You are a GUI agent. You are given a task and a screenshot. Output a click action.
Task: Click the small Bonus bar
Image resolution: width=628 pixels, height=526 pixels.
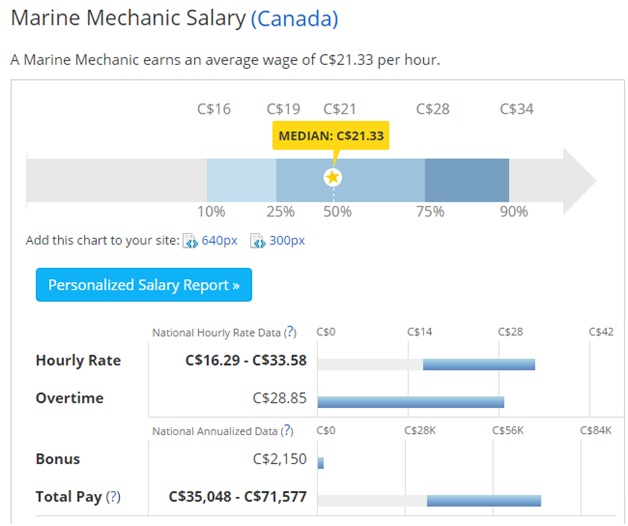pyautogui.click(x=320, y=462)
